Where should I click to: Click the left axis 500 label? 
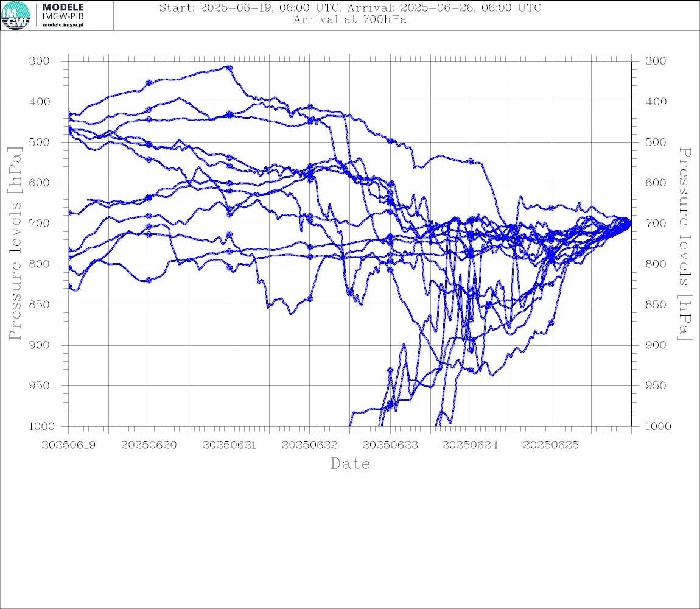pyautogui.click(x=39, y=142)
